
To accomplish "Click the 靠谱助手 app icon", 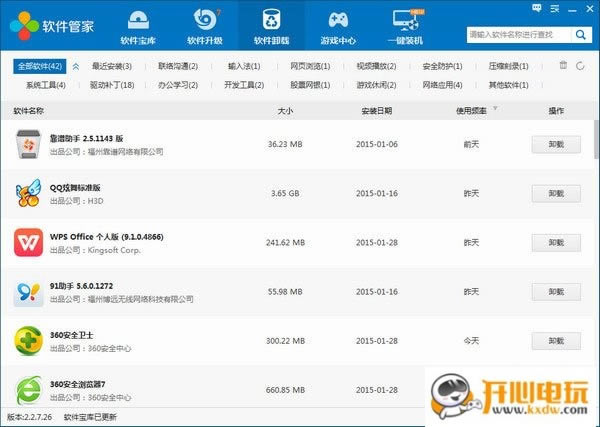I will 28,144.
